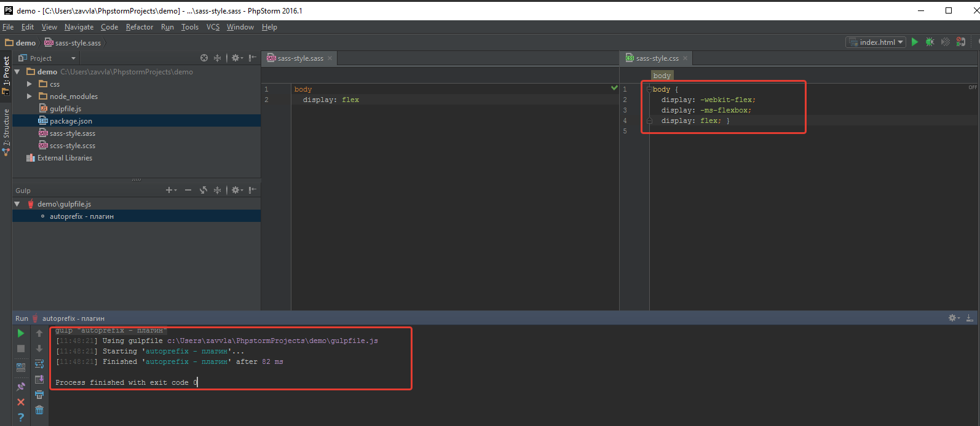Image resolution: width=980 pixels, height=426 pixels.
Task: Switch to the sass-style.sass editor tab
Action: pyautogui.click(x=299, y=58)
